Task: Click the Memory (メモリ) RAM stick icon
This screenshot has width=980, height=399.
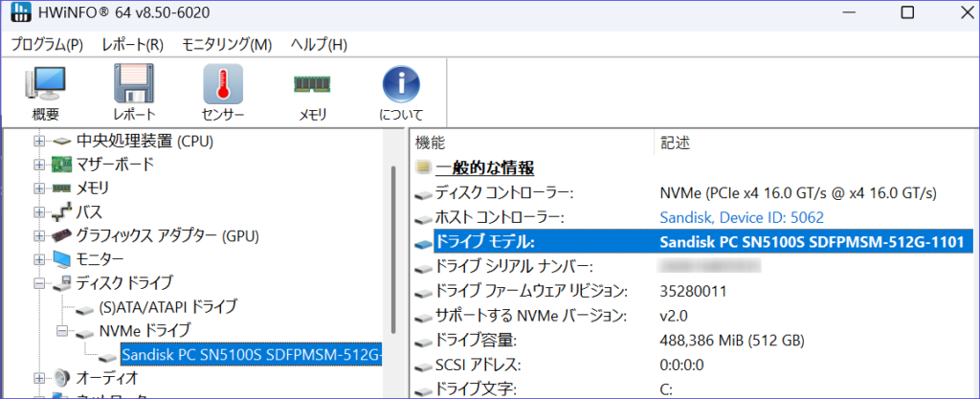Action: (x=313, y=83)
